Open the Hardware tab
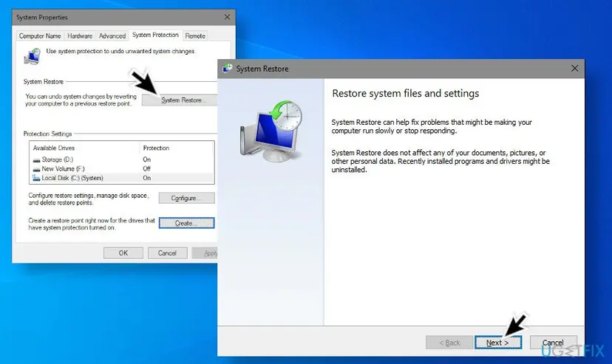This screenshot has width=612, height=364. [80, 36]
